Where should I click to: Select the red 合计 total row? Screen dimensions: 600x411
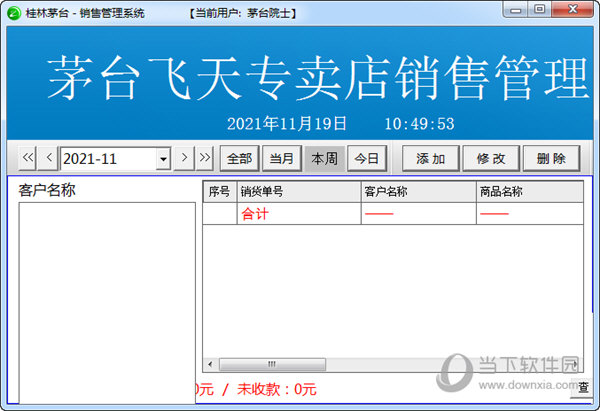pos(393,214)
